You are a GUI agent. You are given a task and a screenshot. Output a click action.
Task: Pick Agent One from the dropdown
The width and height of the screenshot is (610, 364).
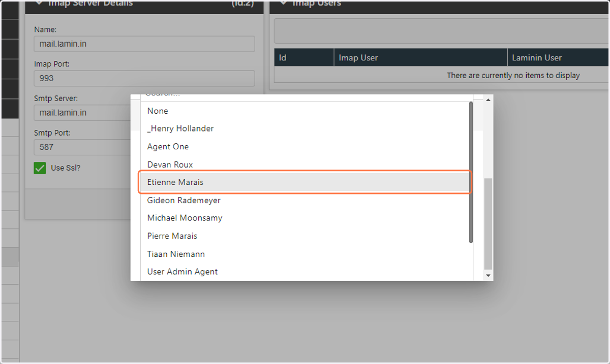pyautogui.click(x=305, y=146)
